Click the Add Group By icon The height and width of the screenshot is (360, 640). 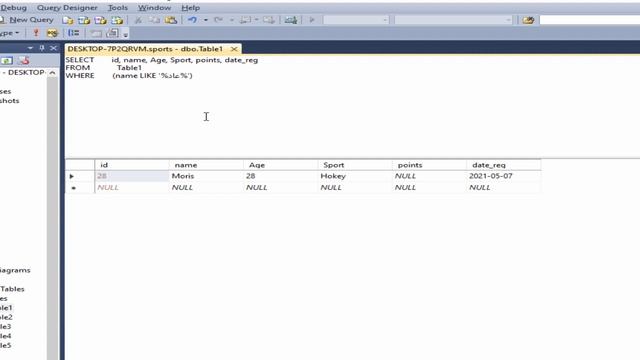coord(73,33)
